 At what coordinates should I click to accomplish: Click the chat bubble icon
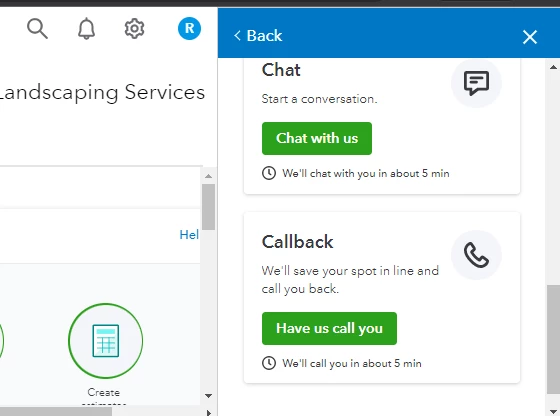476,83
